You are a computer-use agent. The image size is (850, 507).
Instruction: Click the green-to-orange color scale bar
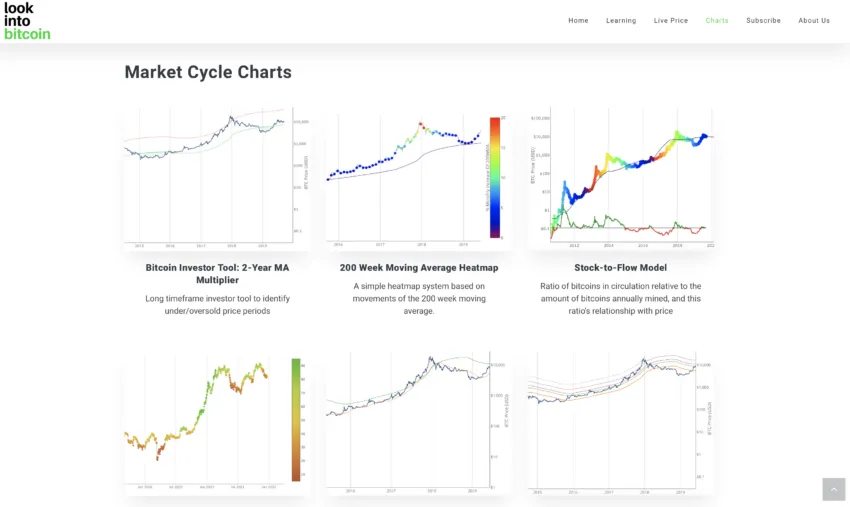click(296, 420)
